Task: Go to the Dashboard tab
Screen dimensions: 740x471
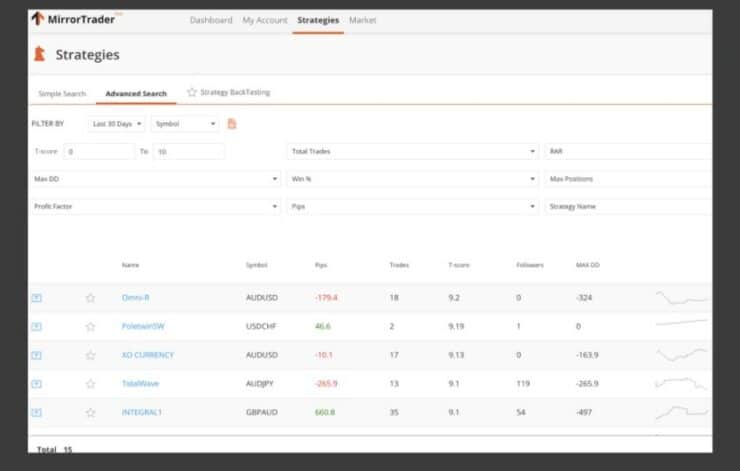Action: (211, 20)
